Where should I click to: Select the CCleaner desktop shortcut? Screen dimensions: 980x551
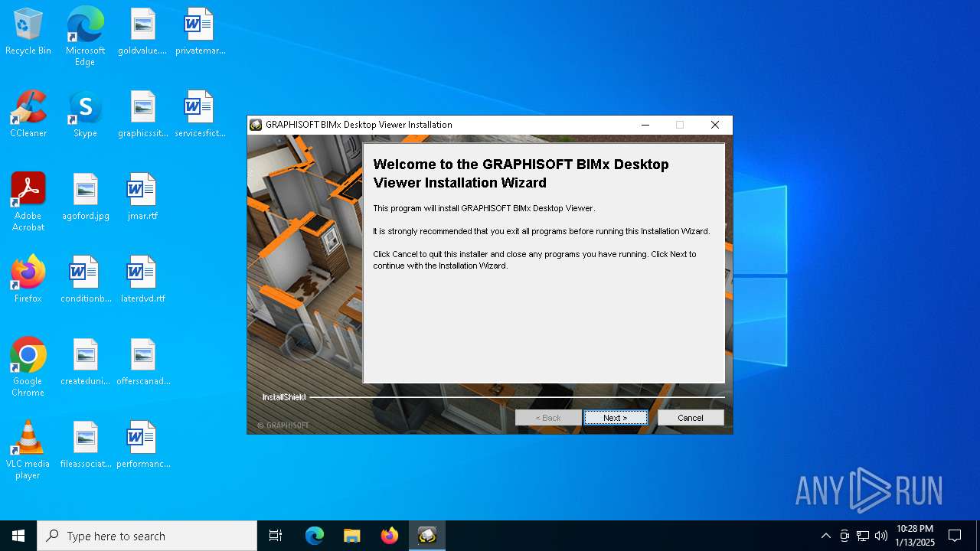tap(28, 115)
